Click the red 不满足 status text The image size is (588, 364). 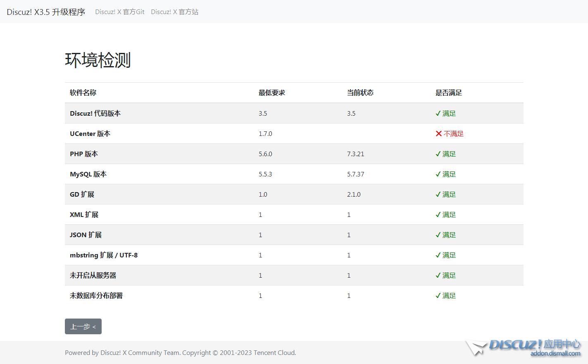454,133
